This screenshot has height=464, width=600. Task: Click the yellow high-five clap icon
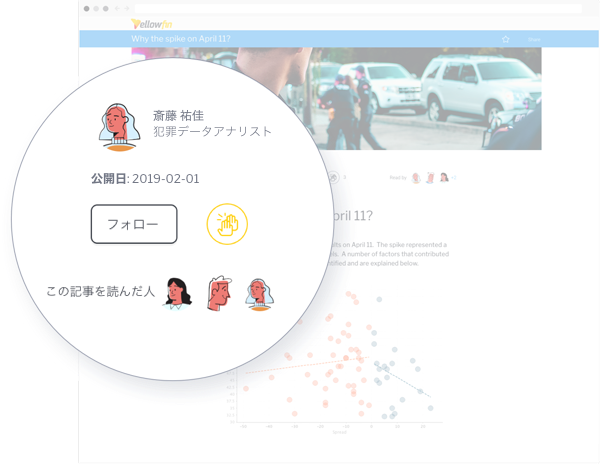[226, 224]
